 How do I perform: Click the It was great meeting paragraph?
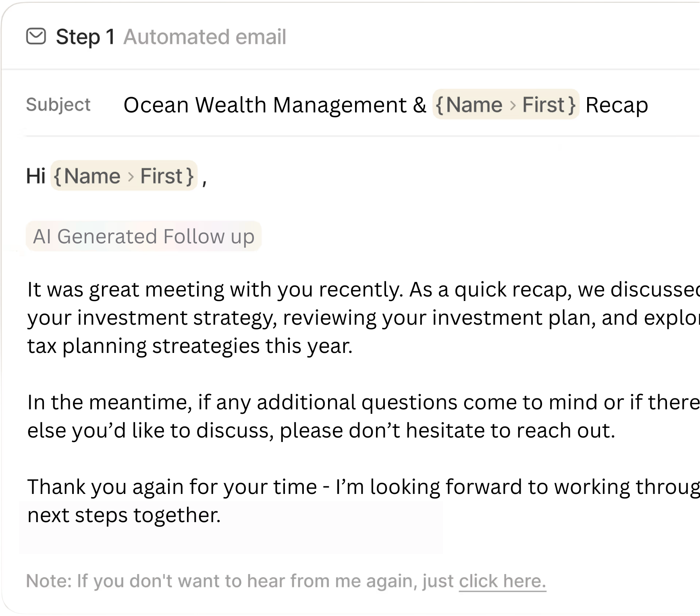[x=363, y=318]
